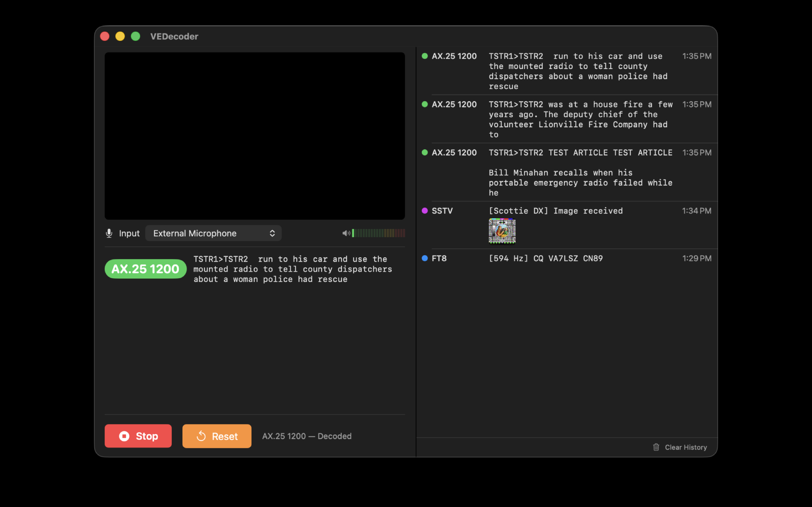The width and height of the screenshot is (812, 507).
Task: Click the green AX.25 1200 badge
Action: pos(145,269)
